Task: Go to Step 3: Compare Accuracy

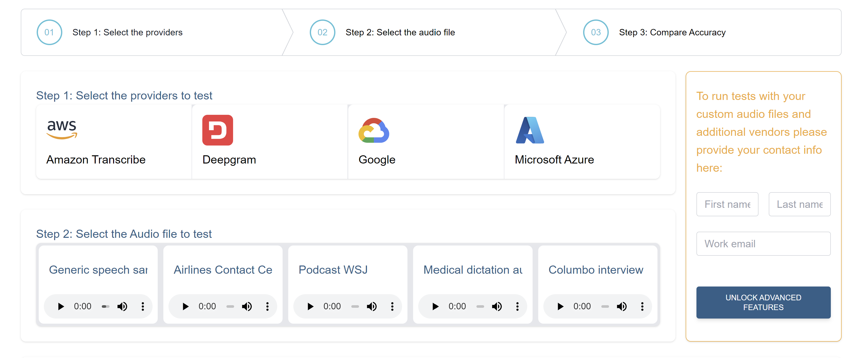Action: 672,32
